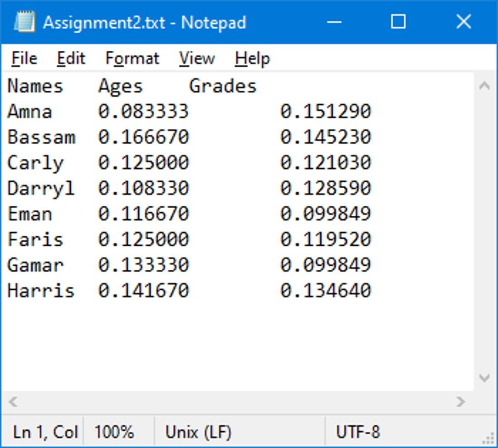Click Darryl's age value 0.108330

144,188
